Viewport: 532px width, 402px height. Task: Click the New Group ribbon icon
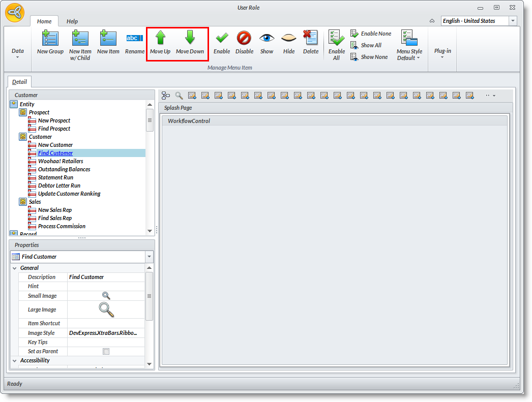tap(50, 39)
